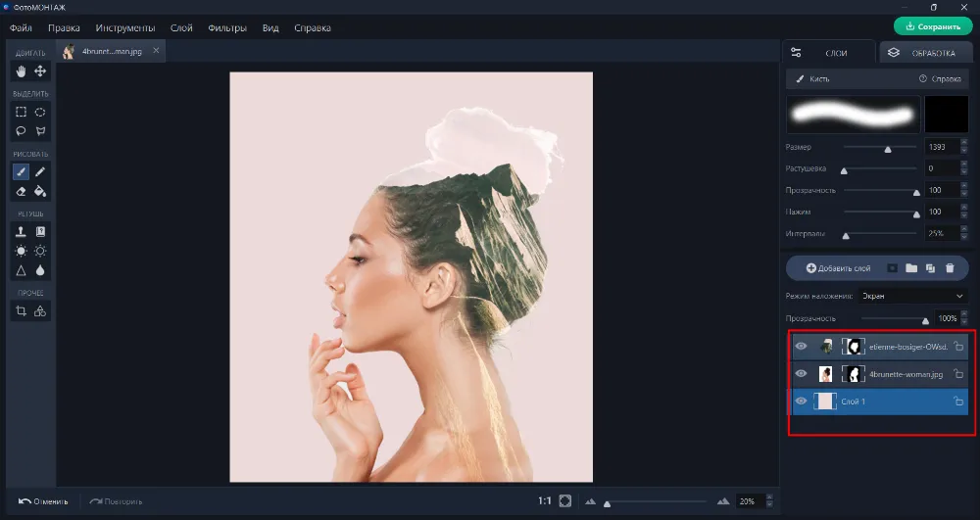The height and width of the screenshot is (520, 980).
Task: Open the Режим наложения blend mode dropdown
Action: coord(913,296)
